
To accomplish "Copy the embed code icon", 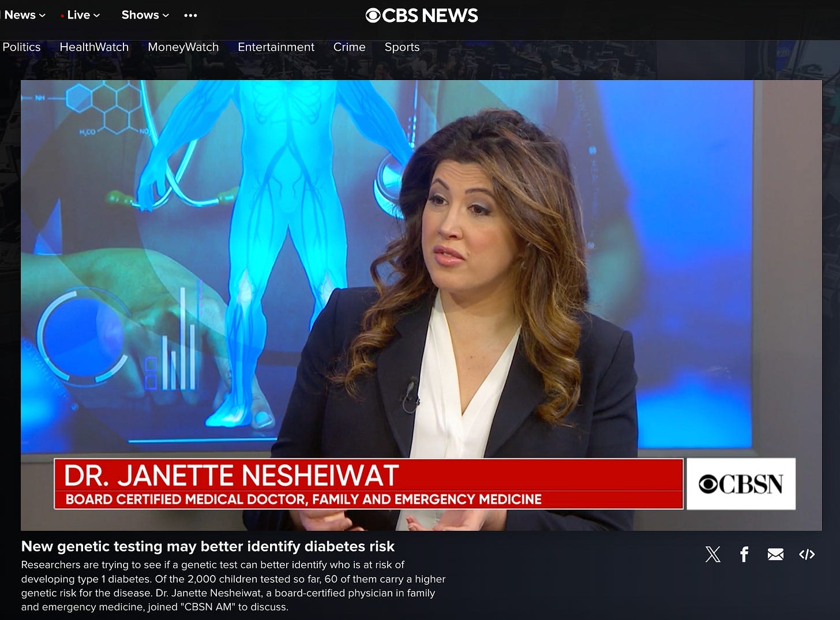I will point(807,554).
